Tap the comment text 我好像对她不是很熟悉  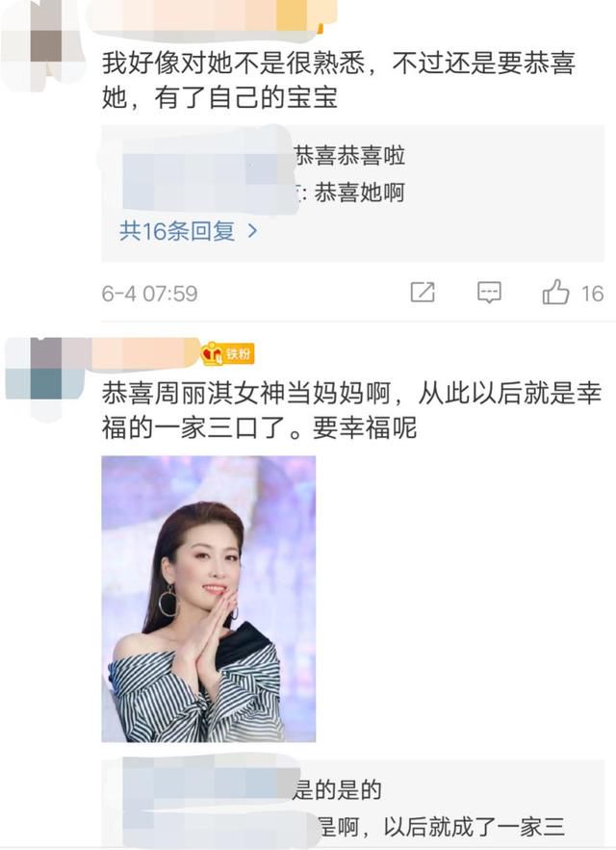[x=234, y=64]
